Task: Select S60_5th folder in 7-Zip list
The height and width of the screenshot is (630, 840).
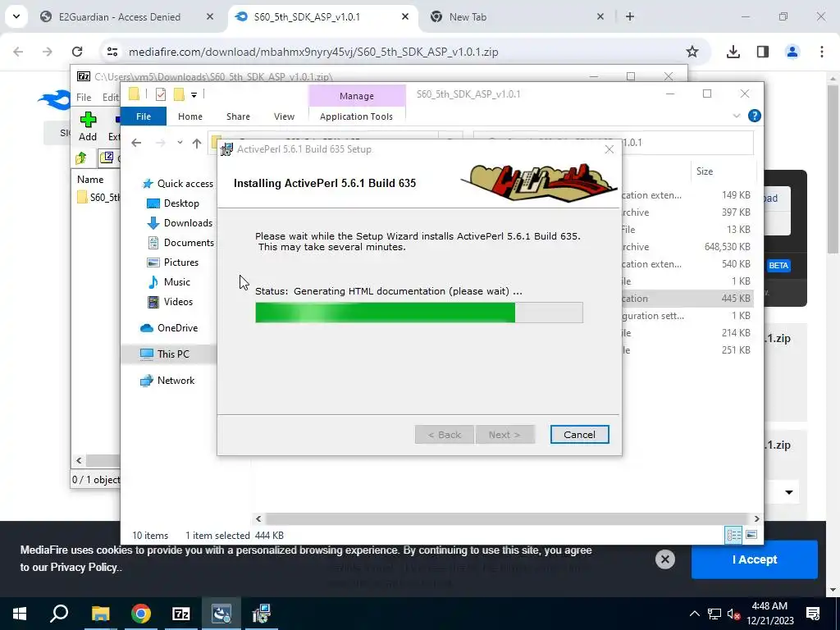Action: [99, 197]
